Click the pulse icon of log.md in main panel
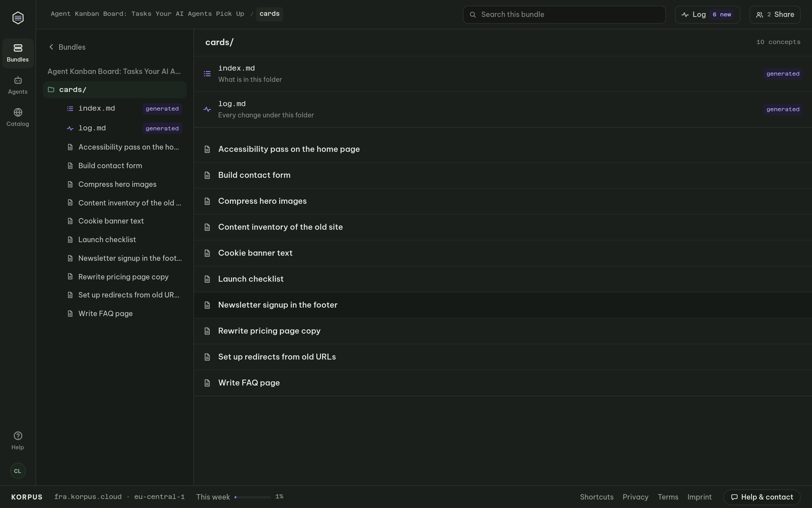812x508 pixels. pyautogui.click(x=207, y=109)
